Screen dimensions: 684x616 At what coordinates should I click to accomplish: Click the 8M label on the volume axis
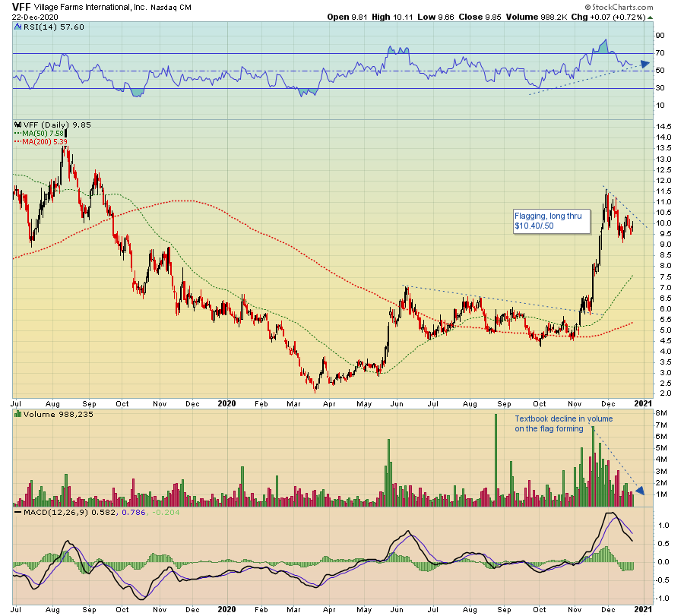(661, 413)
